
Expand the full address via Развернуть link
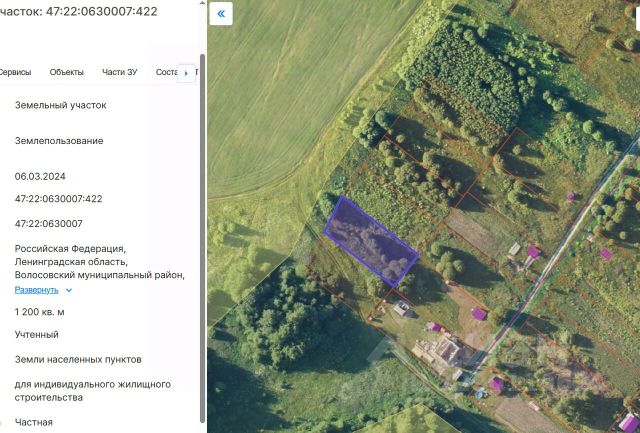click(37, 290)
